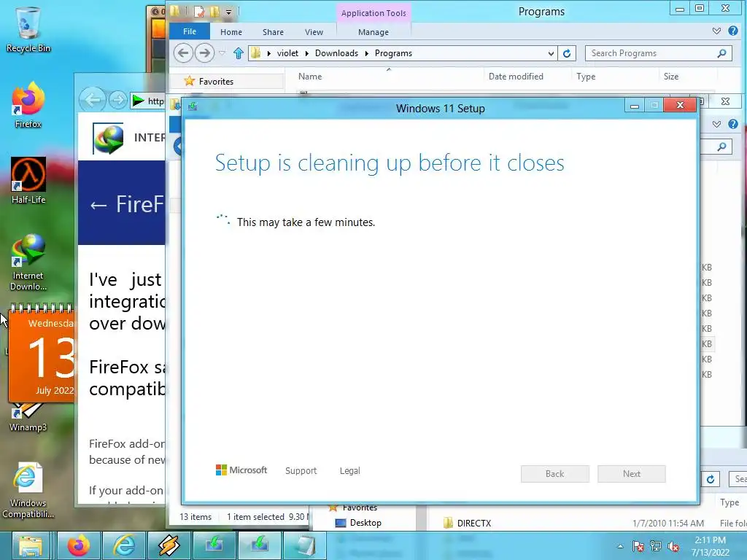
Task: Open Firefox from the taskbar
Action: pyautogui.click(x=79, y=545)
